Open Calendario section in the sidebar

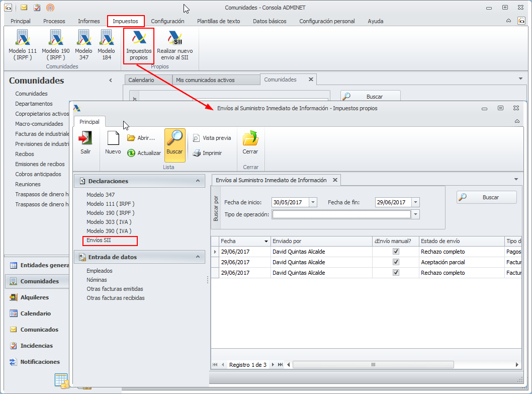point(35,313)
